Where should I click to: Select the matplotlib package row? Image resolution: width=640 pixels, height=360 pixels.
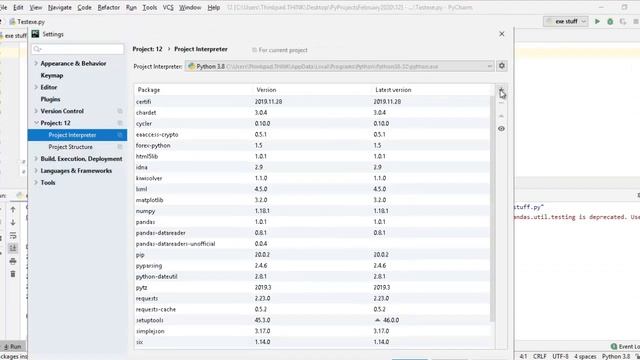(x=313, y=200)
